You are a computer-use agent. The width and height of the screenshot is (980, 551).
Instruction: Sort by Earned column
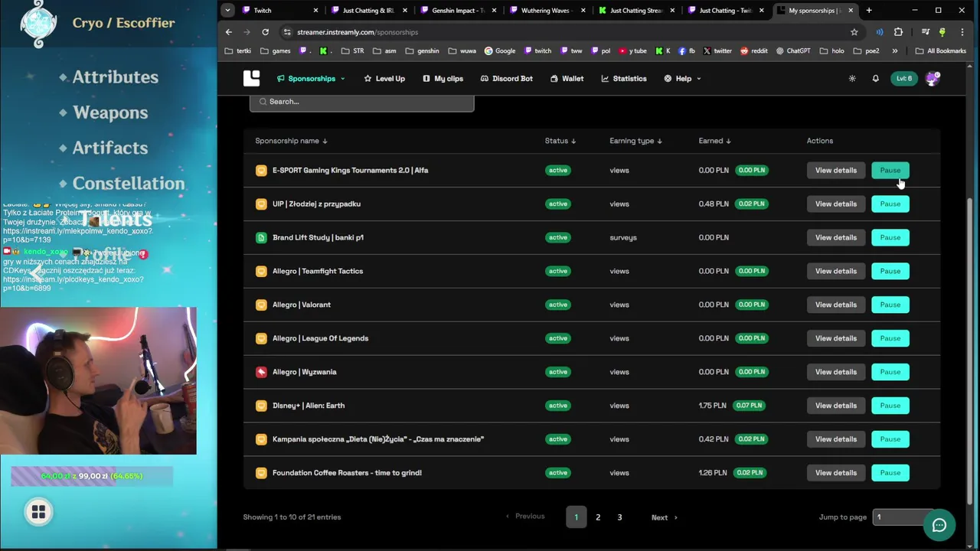point(714,141)
